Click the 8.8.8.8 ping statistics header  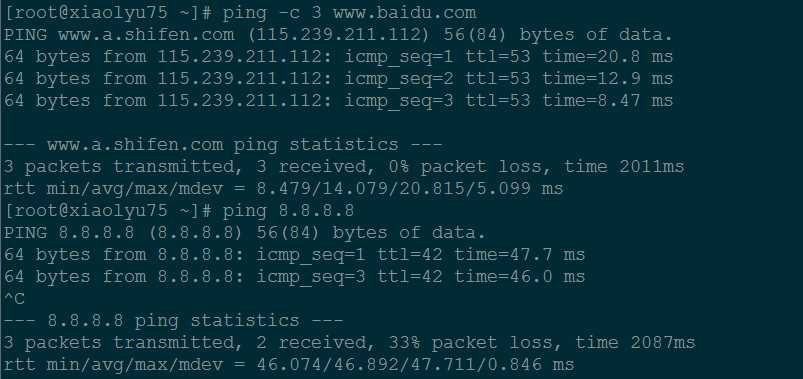pos(173,321)
